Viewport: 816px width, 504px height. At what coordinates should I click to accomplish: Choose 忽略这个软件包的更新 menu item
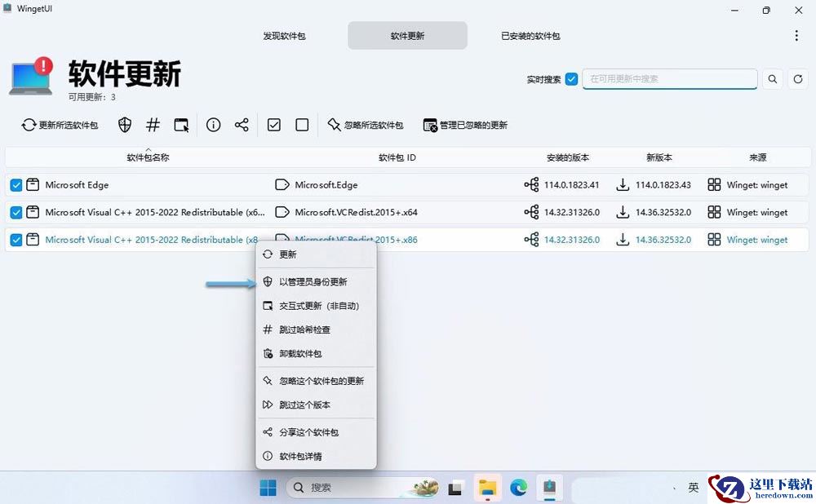coord(316,381)
